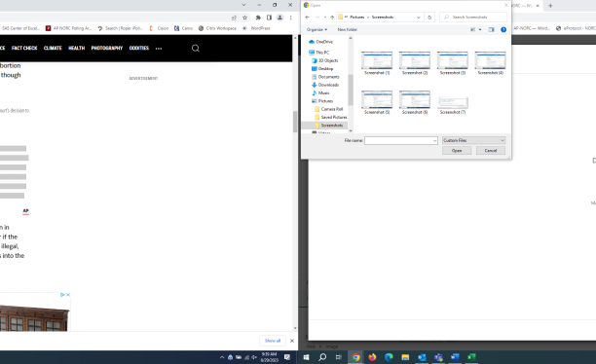Image resolution: width=596 pixels, height=364 pixels.
Task: Open the CLIMATE section of the menu
Action: click(53, 49)
